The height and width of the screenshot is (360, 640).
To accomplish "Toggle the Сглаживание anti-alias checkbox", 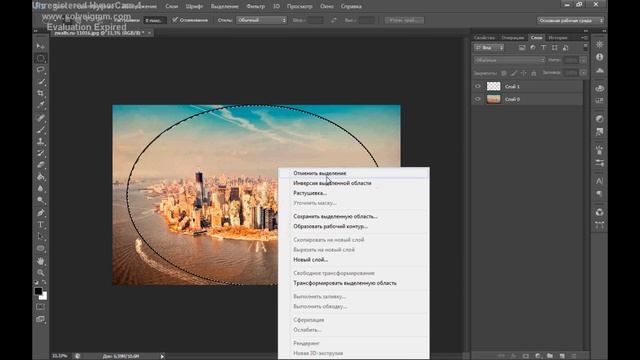I will [x=175, y=20].
